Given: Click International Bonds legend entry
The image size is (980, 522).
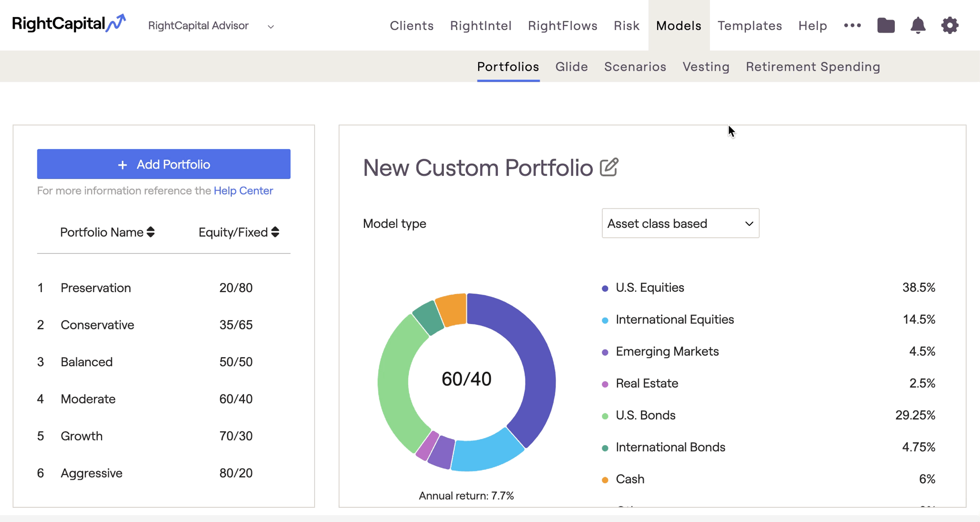Looking at the screenshot, I should pyautogui.click(x=670, y=447).
